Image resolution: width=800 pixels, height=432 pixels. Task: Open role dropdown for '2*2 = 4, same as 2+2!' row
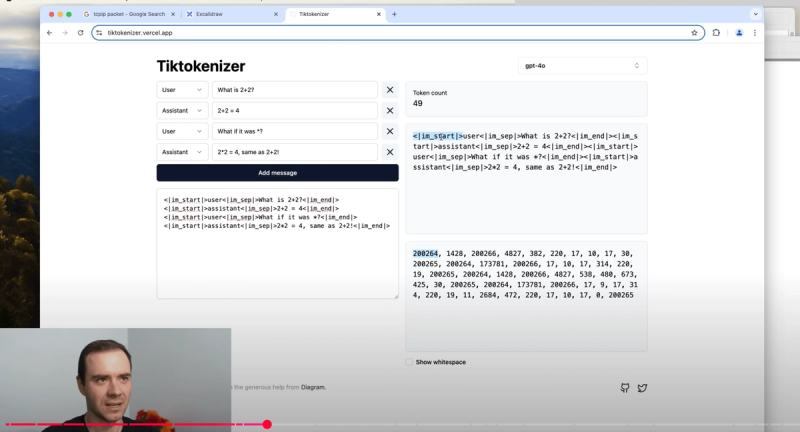182,152
